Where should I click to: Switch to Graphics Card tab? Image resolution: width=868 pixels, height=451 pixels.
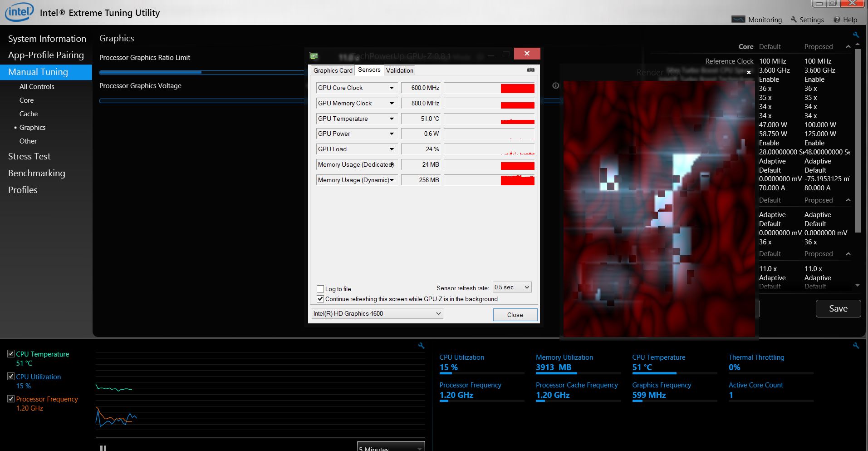tap(333, 70)
